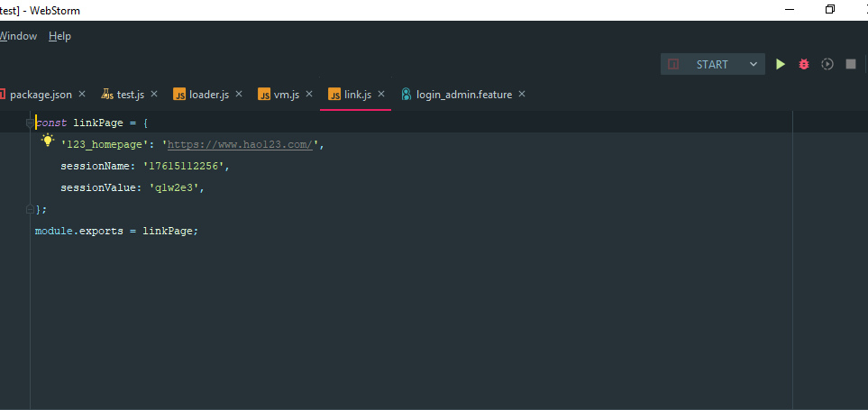
Task: Click the '17615112256' string value
Action: tap(183, 166)
